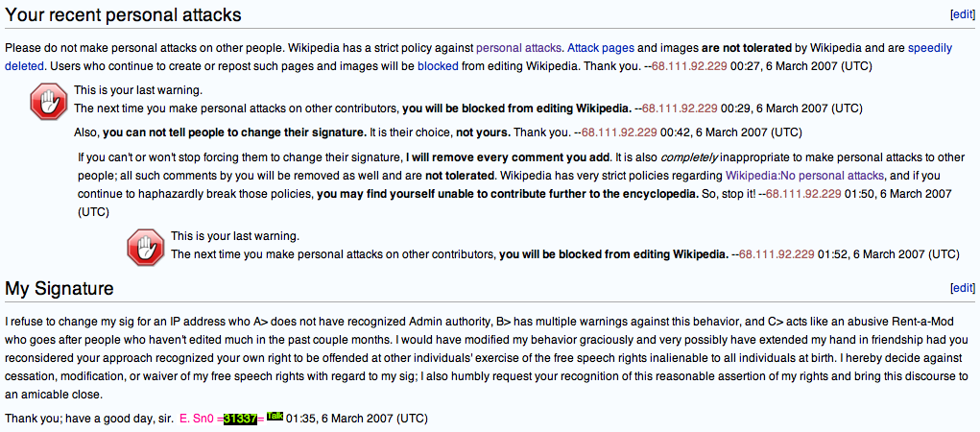Click IP 68.111.92.229 signed at 00:27
980x432 pixels.
coord(689,65)
